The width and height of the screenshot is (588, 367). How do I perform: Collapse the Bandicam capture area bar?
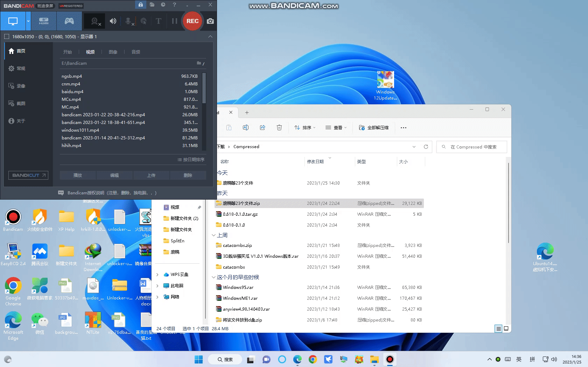point(210,36)
